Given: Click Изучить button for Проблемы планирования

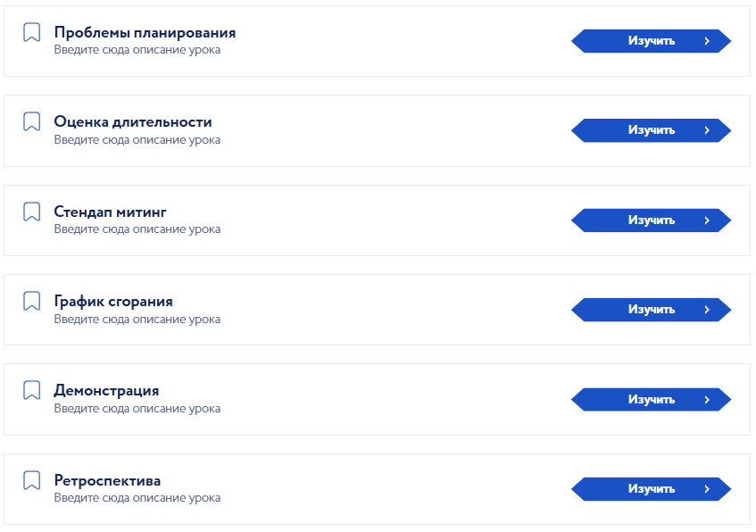Looking at the screenshot, I should pyautogui.click(x=652, y=41).
